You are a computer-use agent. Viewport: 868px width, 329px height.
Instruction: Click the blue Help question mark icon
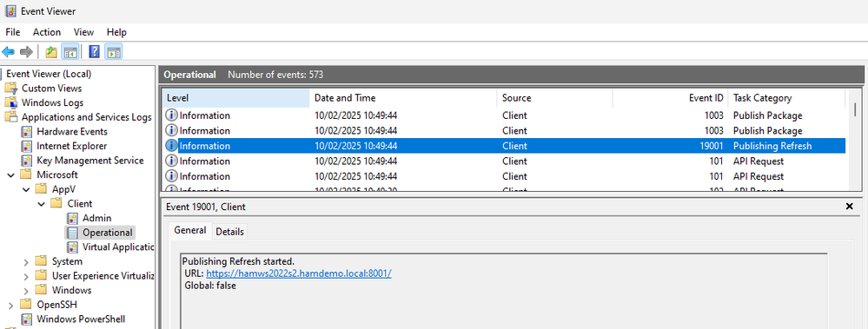point(94,52)
